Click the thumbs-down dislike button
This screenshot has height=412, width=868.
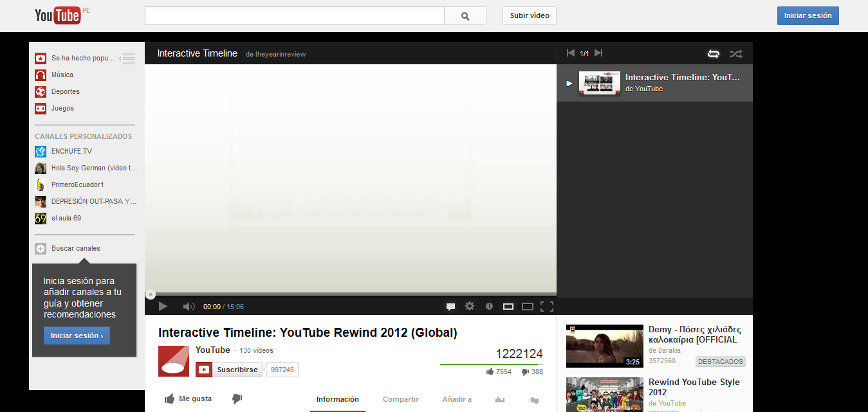tap(237, 399)
